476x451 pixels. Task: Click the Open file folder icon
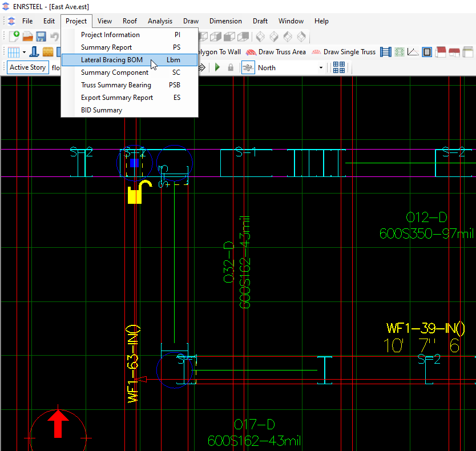click(27, 37)
